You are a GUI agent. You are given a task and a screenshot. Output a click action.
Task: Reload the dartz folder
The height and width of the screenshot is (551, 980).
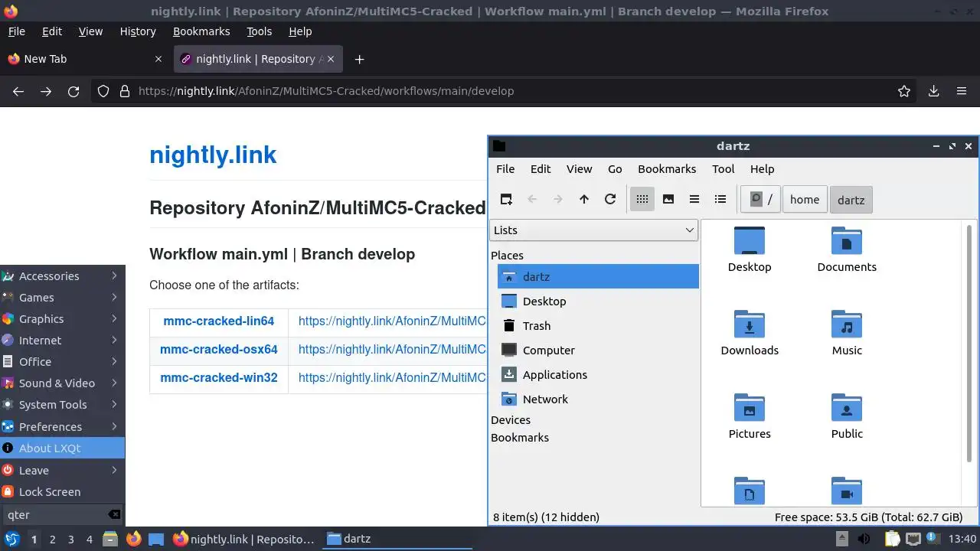coord(610,199)
